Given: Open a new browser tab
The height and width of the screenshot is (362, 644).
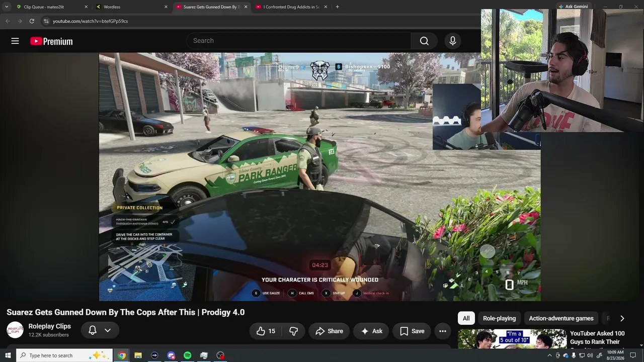Looking at the screenshot, I should coord(337,7).
